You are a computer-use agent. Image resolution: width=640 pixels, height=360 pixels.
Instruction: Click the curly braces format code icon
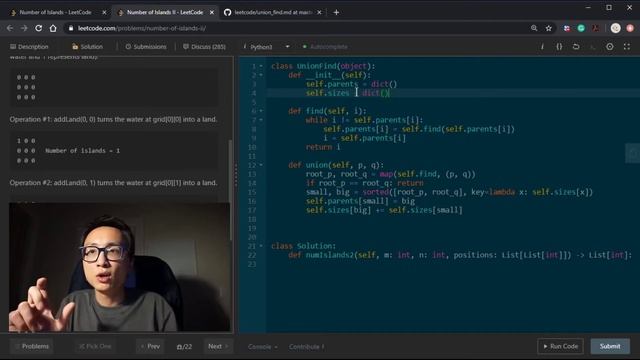(x=559, y=47)
